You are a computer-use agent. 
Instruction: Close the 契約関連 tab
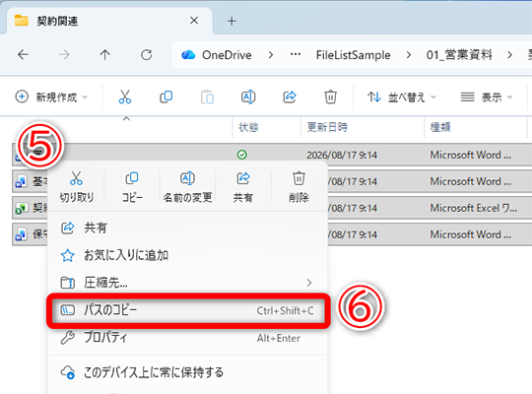[x=194, y=21]
